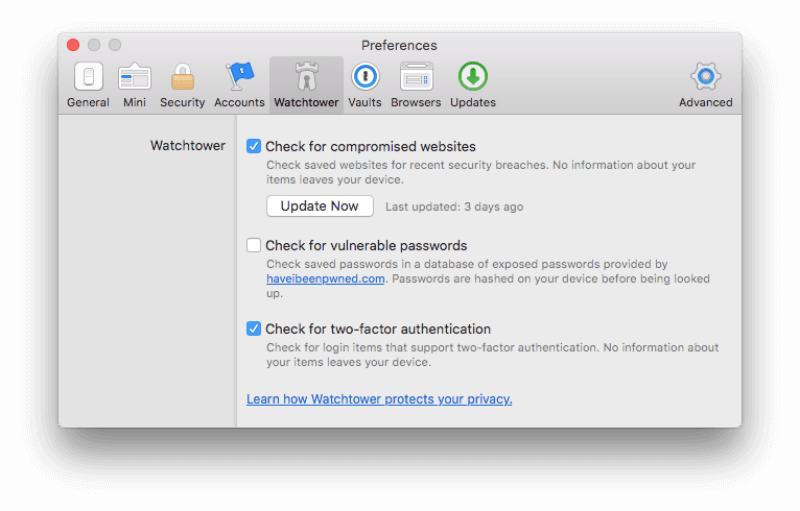800x511 pixels.
Task: Enable Check for vulnerable passwords
Action: pyautogui.click(x=254, y=245)
